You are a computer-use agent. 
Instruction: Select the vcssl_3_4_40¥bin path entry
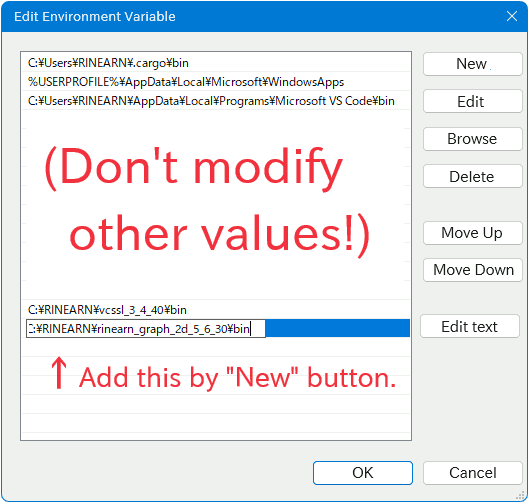point(216,309)
